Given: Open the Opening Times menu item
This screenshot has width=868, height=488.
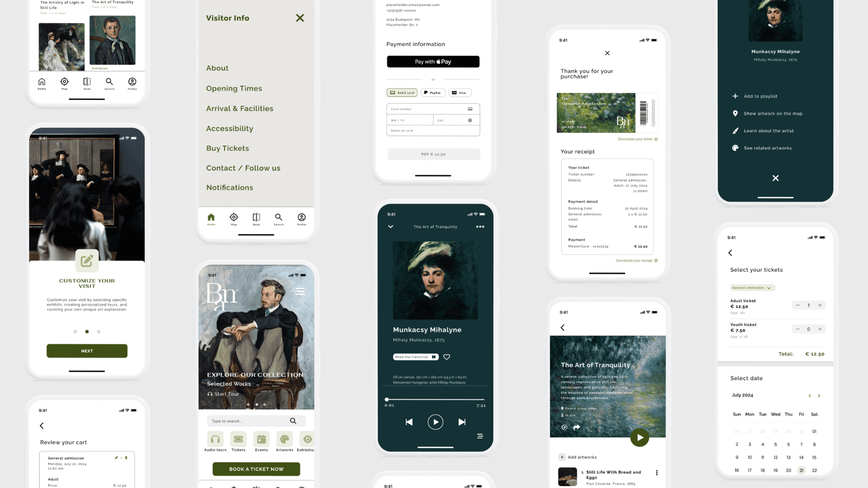Looking at the screenshot, I should coord(234,88).
